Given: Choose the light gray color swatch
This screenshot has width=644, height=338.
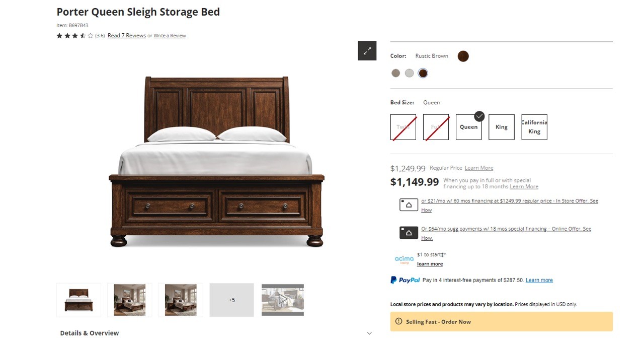Looking at the screenshot, I should pyautogui.click(x=410, y=73).
